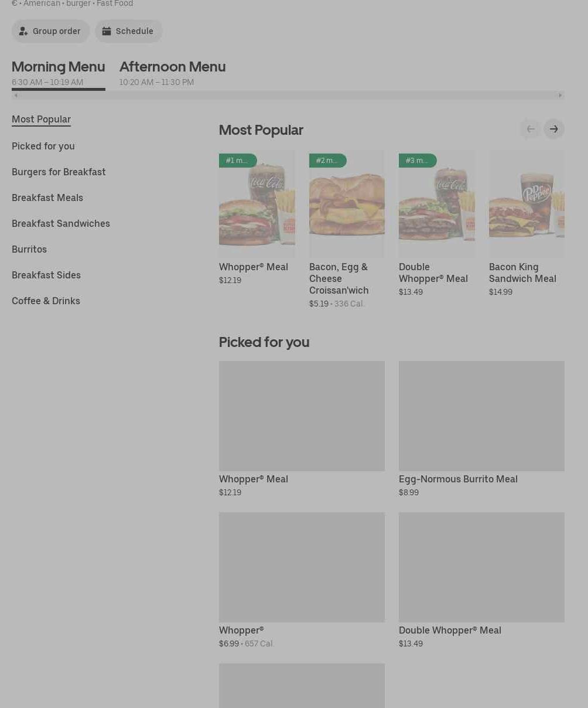Click the horizontal menu scrollbar track
The width and height of the screenshot is (588, 708).
pos(288,95)
